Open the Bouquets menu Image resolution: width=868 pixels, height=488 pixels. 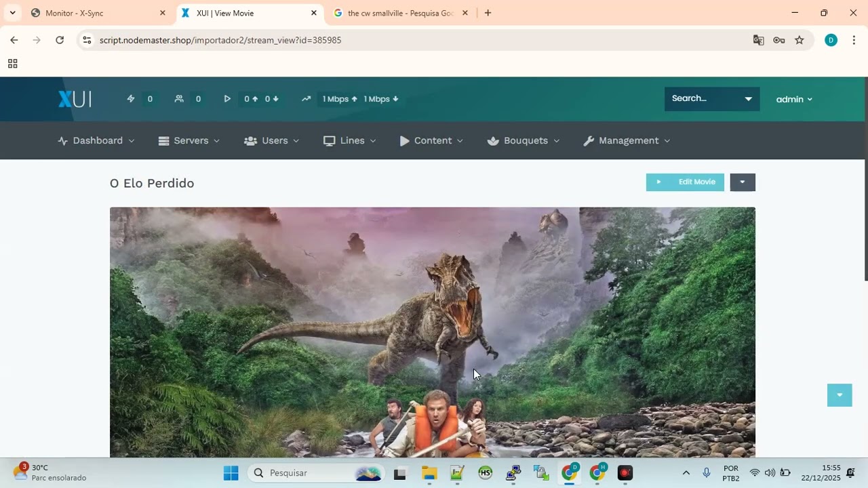pos(524,140)
